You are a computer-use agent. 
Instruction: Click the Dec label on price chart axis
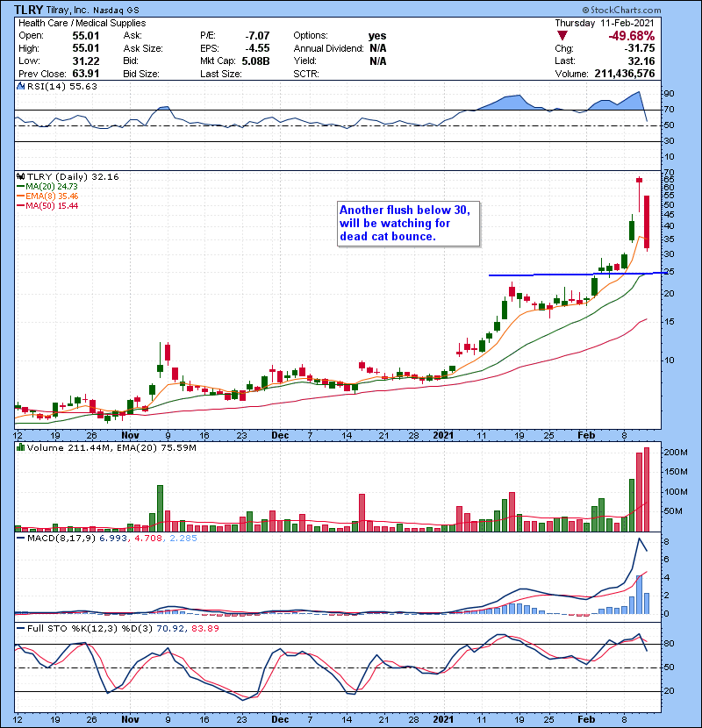pos(280,436)
